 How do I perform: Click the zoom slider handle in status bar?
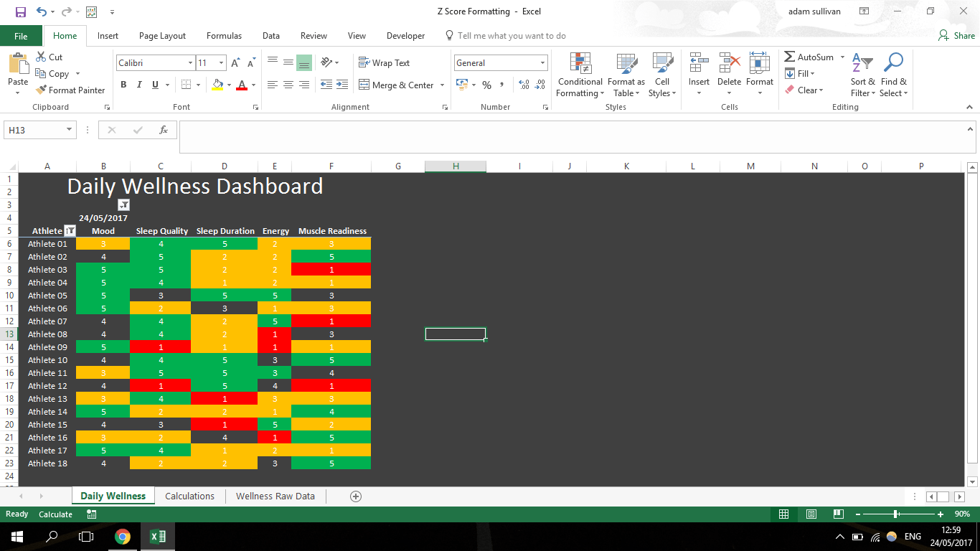click(x=896, y=514)
